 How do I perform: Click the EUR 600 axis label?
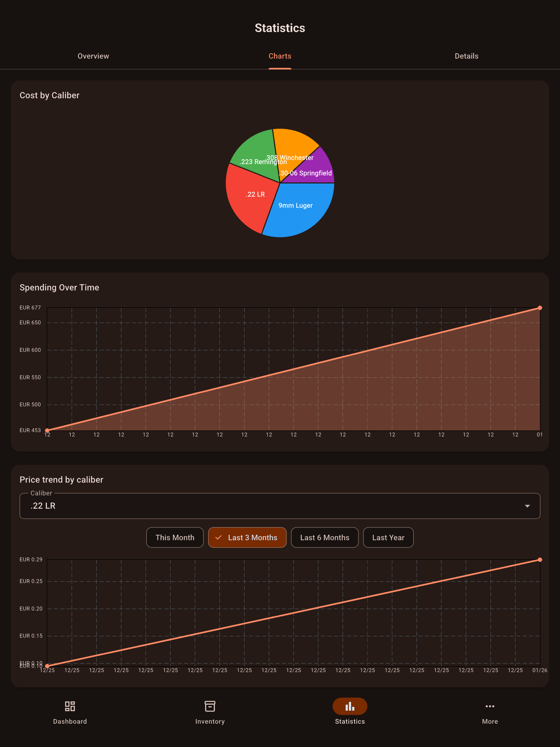pyautogui.click(x=30, y=350)
